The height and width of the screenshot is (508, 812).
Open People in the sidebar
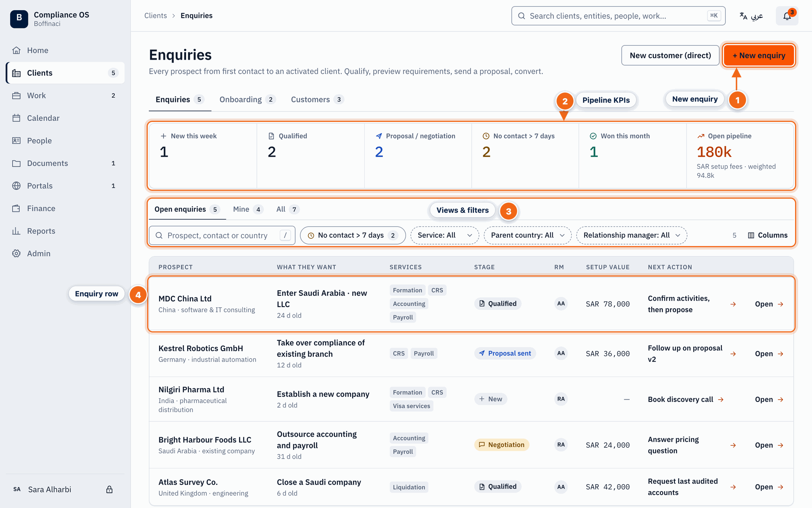click(65, 141)
